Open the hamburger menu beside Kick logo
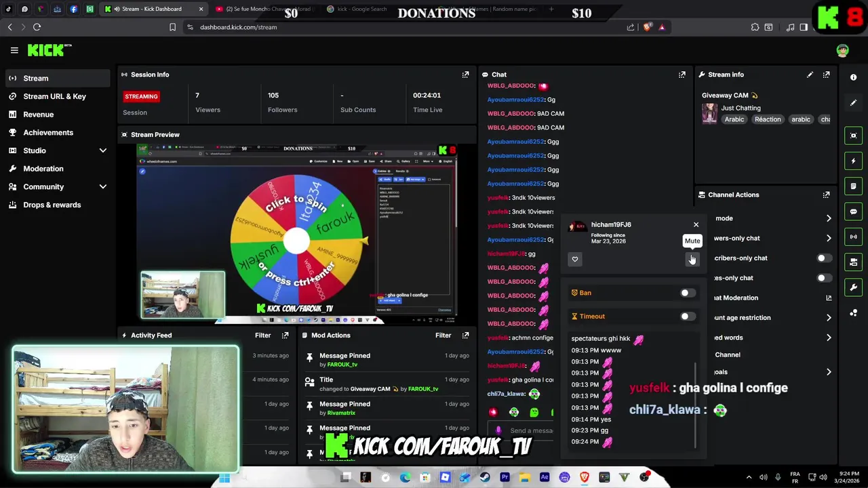The height and width of the screenshot is (488, 868). (14, 50)
